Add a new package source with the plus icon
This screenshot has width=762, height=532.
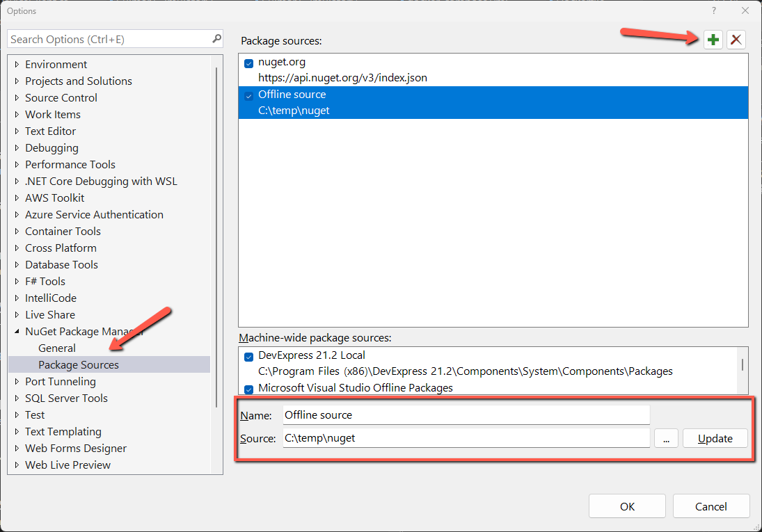713,40
